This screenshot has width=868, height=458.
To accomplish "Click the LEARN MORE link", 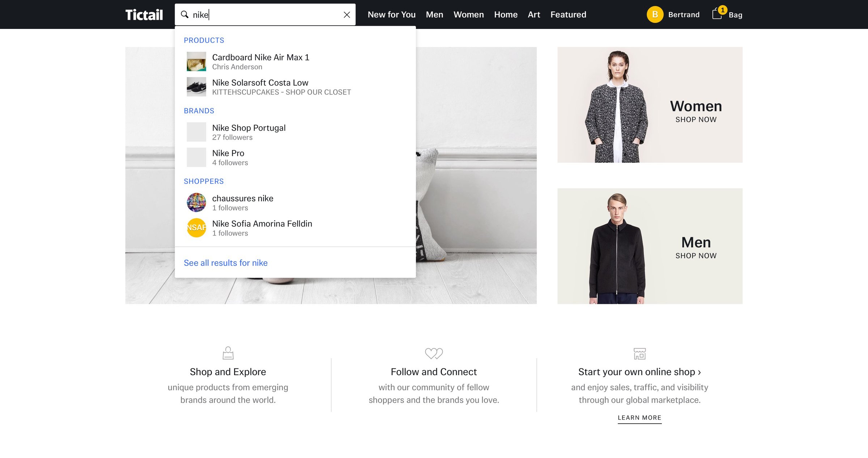I will coord(639,418).
